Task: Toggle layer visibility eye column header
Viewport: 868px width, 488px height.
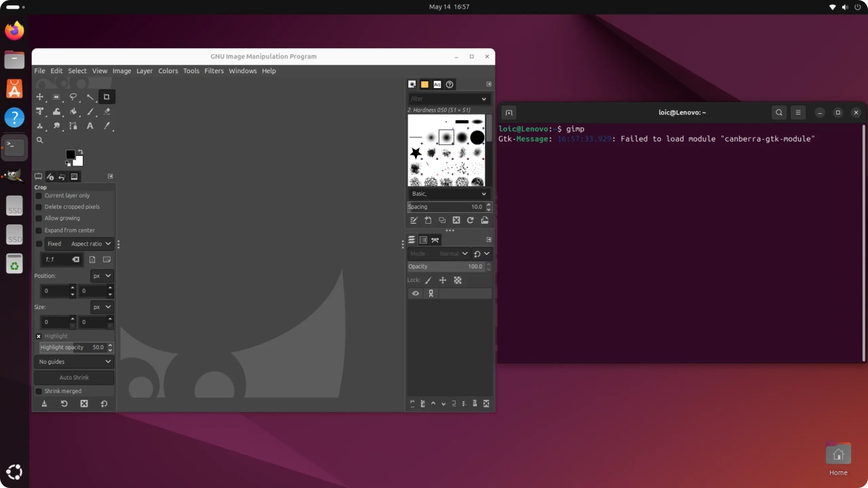Action: [x=416, y=293]
